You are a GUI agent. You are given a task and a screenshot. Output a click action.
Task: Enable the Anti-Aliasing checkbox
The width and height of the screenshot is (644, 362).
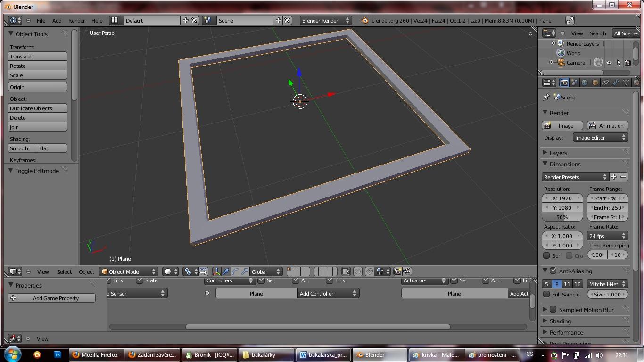click(553, 271)
